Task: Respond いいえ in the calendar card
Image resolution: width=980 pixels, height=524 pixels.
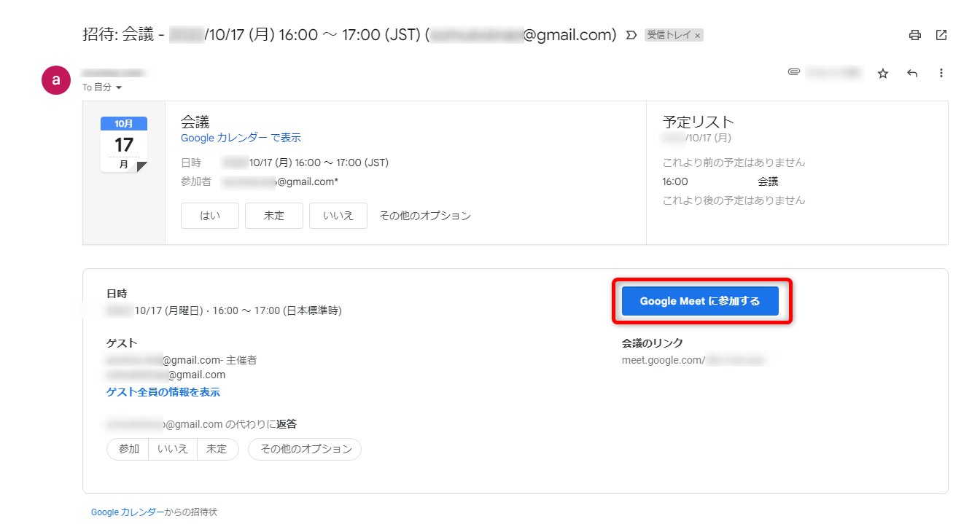Action: pos(338,216)
